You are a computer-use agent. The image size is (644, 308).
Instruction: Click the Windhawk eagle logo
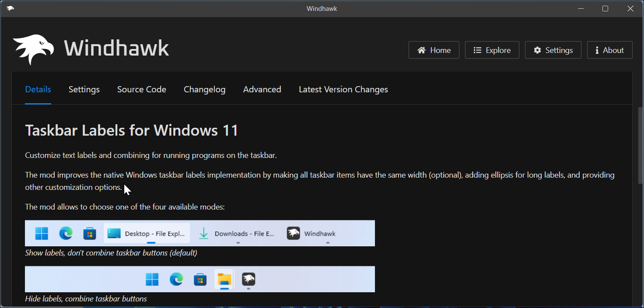34,48
